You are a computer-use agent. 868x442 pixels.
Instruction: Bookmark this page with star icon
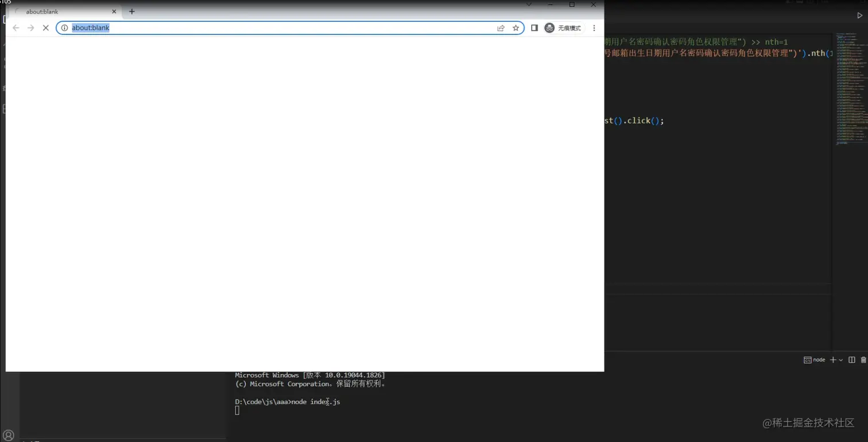tap(516, 28)
